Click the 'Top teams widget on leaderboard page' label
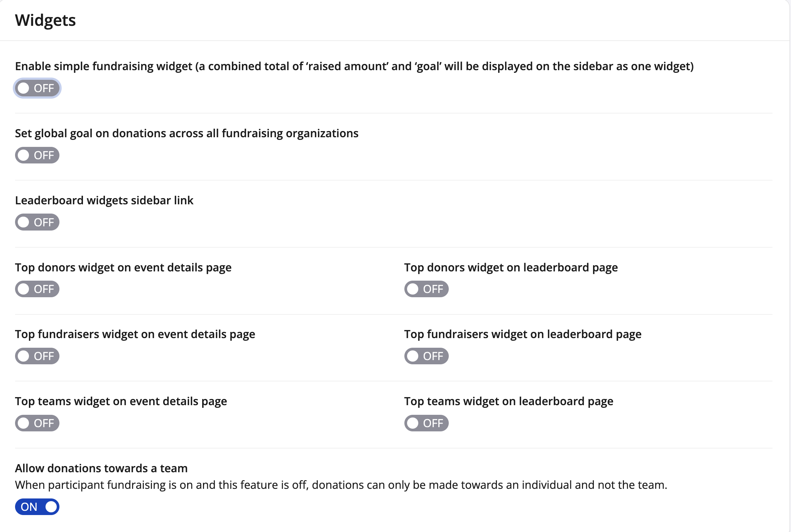 (x=508, y=401)
